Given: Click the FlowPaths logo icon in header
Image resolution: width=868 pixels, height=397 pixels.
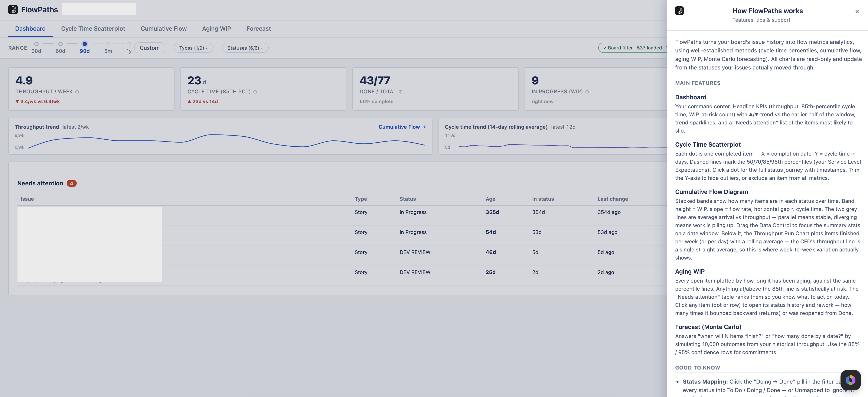Looking at the screenshot, I should tap(13, 9).
